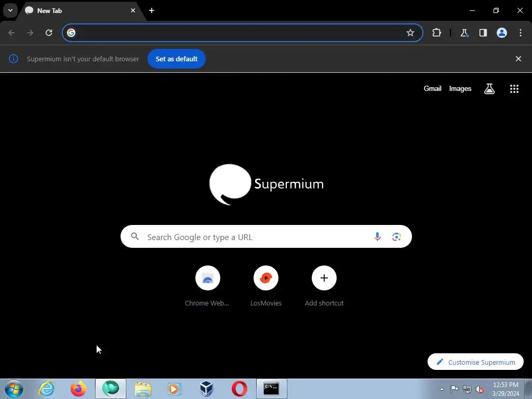The width and height of the screenshot is (532, 399).
Task: Open the Chrome Web Store shortcut
Action: click(x=208, y=286)
